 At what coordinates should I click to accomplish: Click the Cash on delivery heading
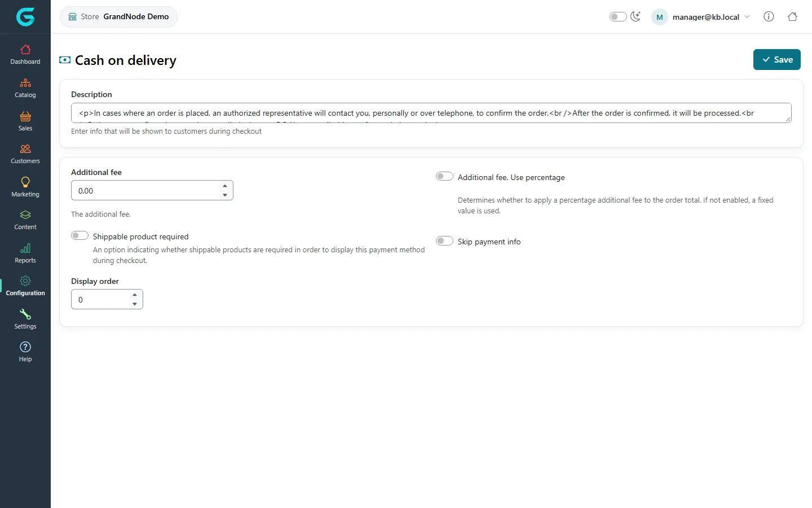[126, 60]
